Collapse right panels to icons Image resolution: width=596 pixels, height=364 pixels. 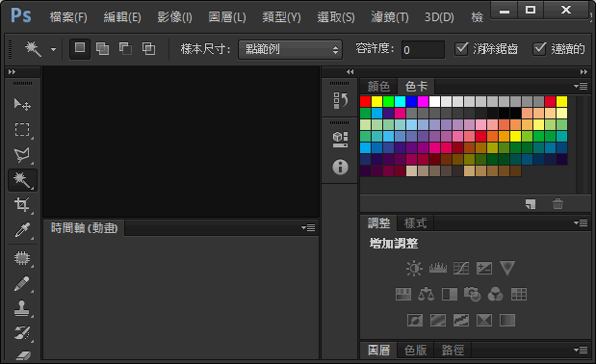583,72
